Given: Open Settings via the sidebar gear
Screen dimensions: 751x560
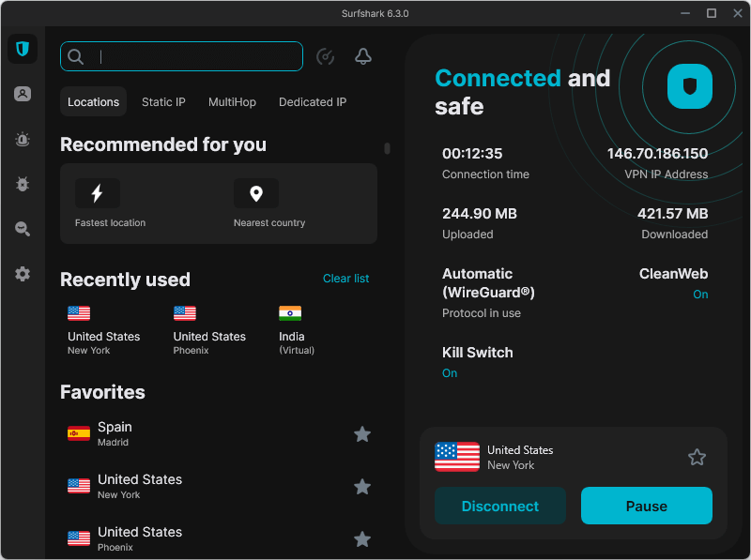Looking at the screenshot, I should [23, 274].
